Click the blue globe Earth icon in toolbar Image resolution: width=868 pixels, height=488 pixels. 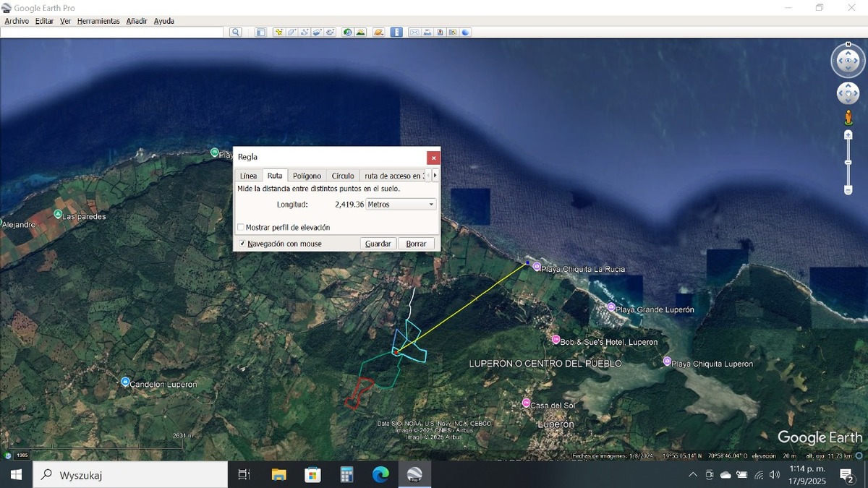(x=465, y=32)
